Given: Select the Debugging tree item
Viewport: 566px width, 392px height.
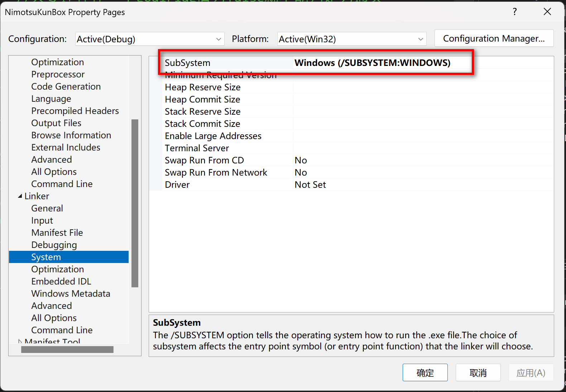Looking at the screenshot, I should tap(54, 245).
